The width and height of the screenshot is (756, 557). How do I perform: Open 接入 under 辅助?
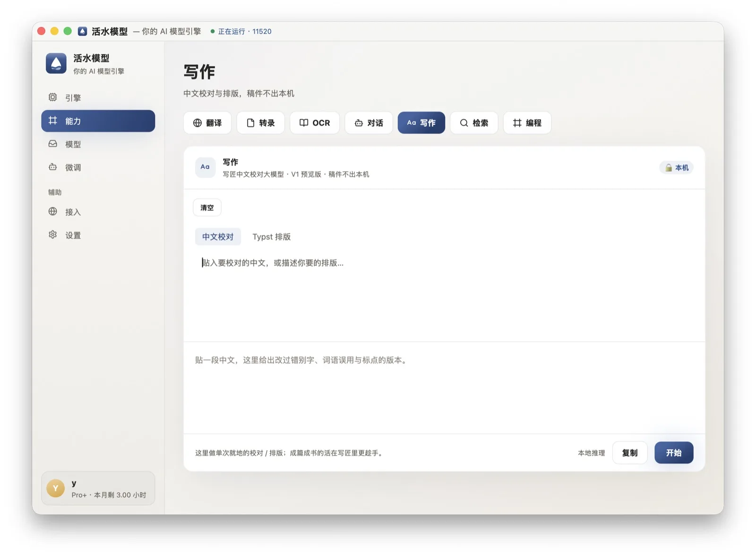[98, 212]
